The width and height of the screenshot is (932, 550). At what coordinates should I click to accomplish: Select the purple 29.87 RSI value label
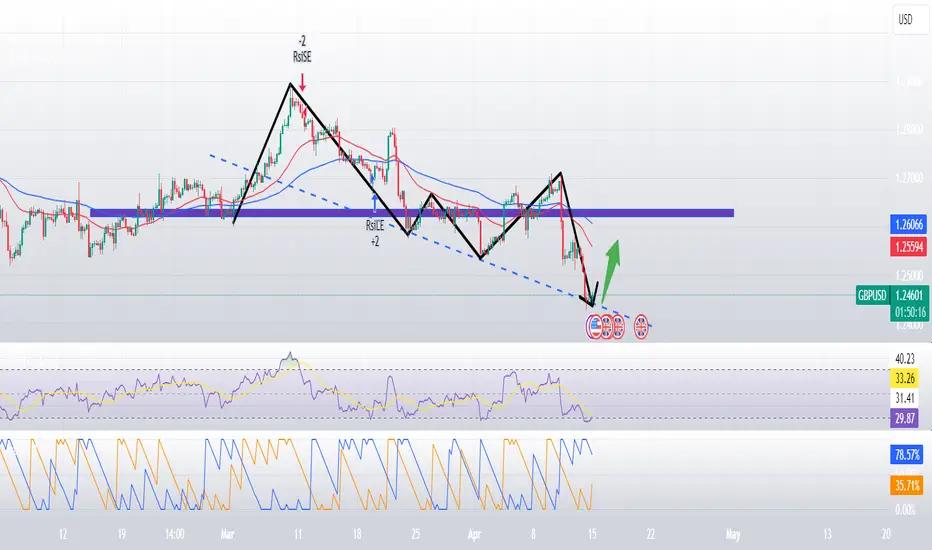coord(905,419)
